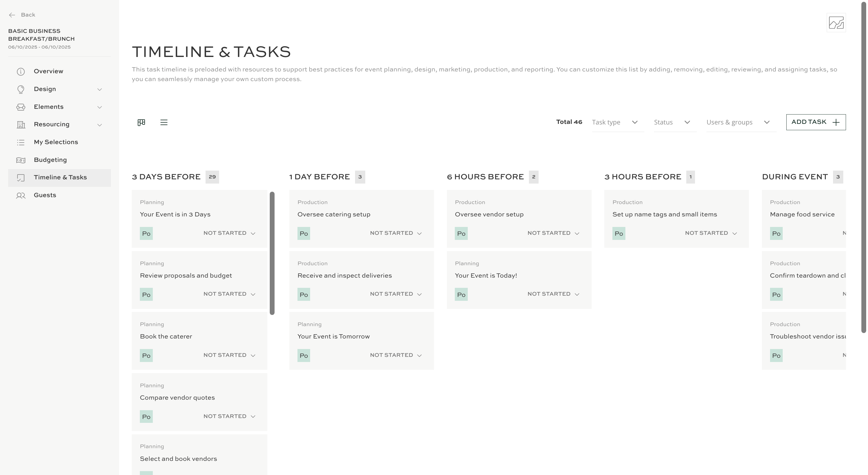
Task: Open the Users & groups filter dropdown
Action: pyautogui.click(x=741, y=122)
